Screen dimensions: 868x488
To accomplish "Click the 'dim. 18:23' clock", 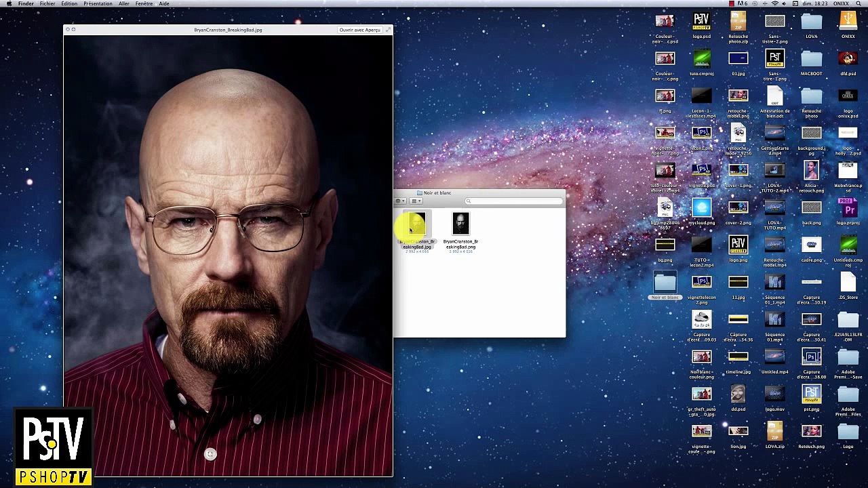I will (x=816, y=3).
